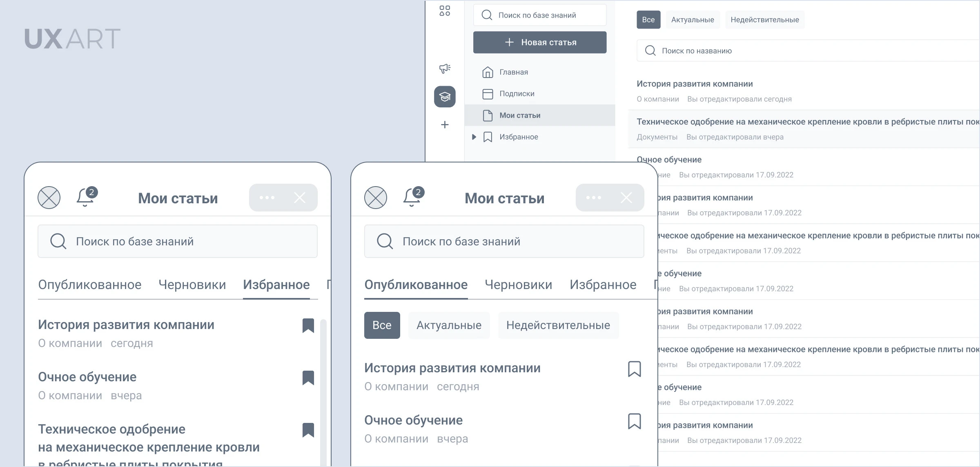Select Актуальные filter chip in desktop view

point(693,20)
